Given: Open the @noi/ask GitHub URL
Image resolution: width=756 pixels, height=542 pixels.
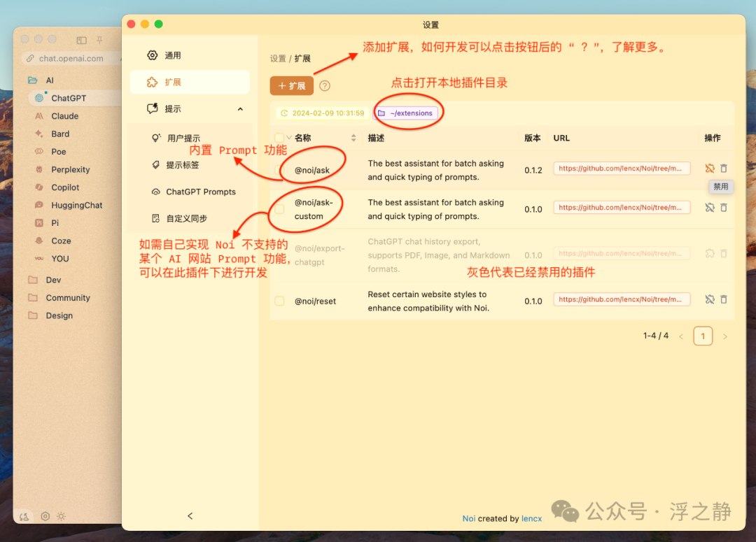Looking at the screenshot, I should point(622,169).
